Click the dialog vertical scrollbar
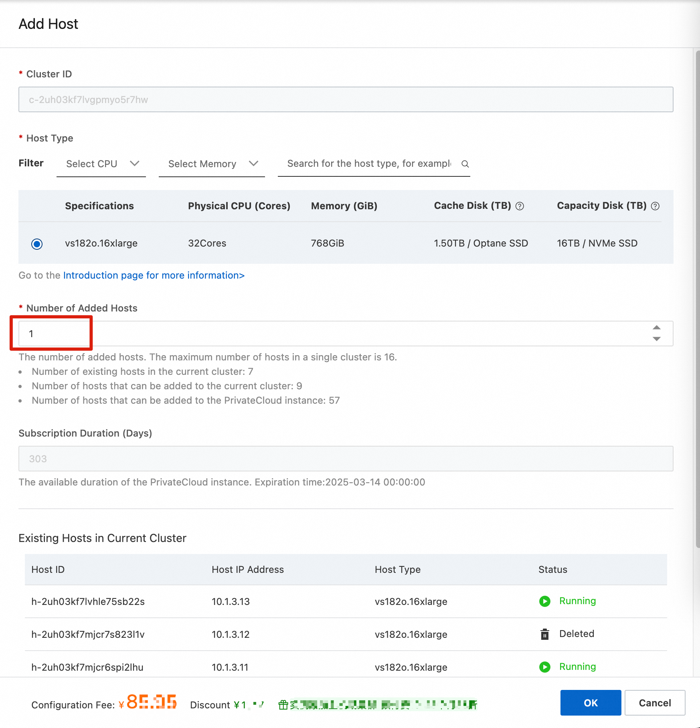The width and height of the screenshot is (700, 728). tap(697, 299)
